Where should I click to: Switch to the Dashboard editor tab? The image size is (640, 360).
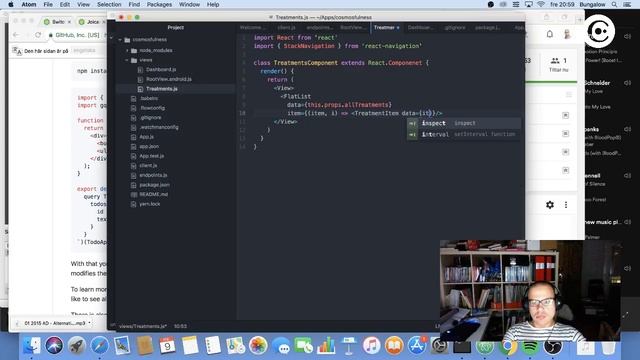coord(420,27)
